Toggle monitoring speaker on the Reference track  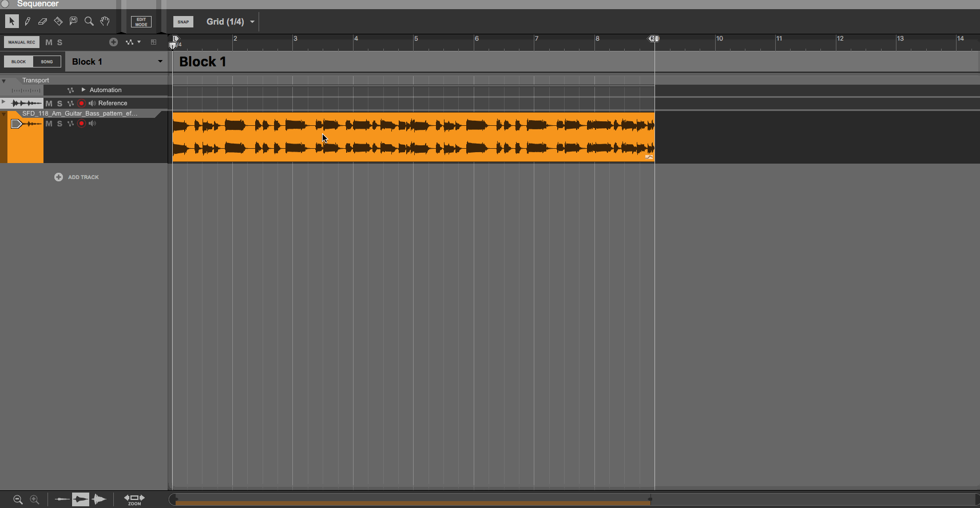point(92,104)
